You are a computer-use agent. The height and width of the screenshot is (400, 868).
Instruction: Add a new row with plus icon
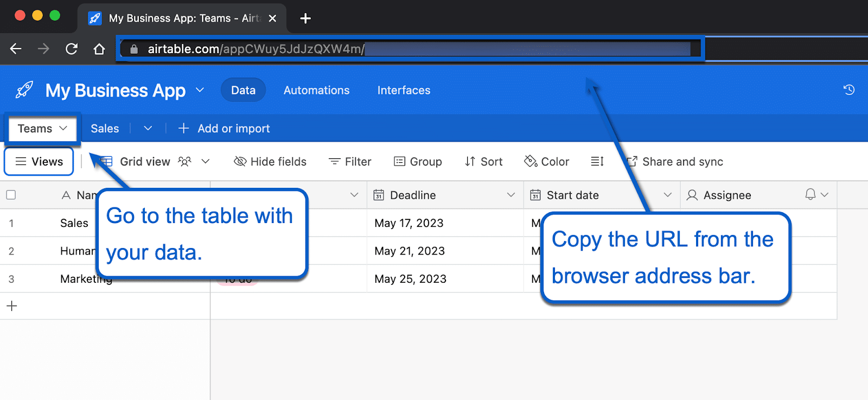12,306
